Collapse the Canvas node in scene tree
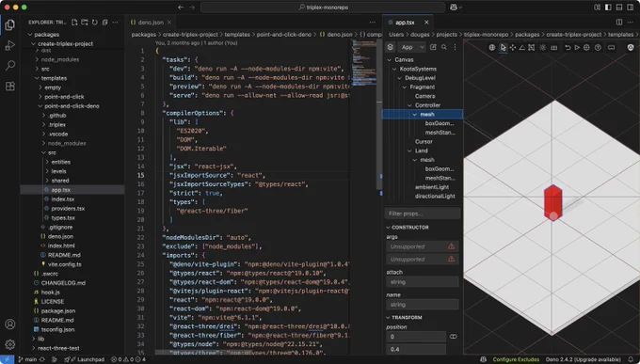The image size is (640, 364). [x=390, y=60]
